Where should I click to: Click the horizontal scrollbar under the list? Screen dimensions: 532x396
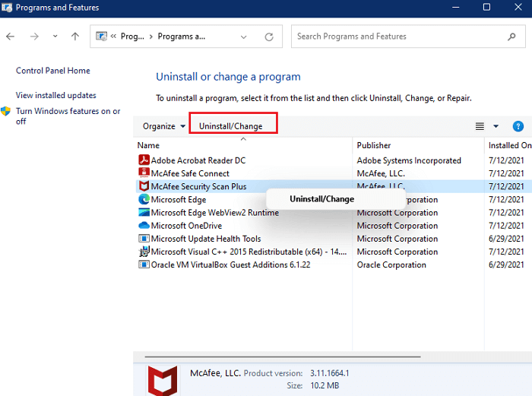(283, 356)
